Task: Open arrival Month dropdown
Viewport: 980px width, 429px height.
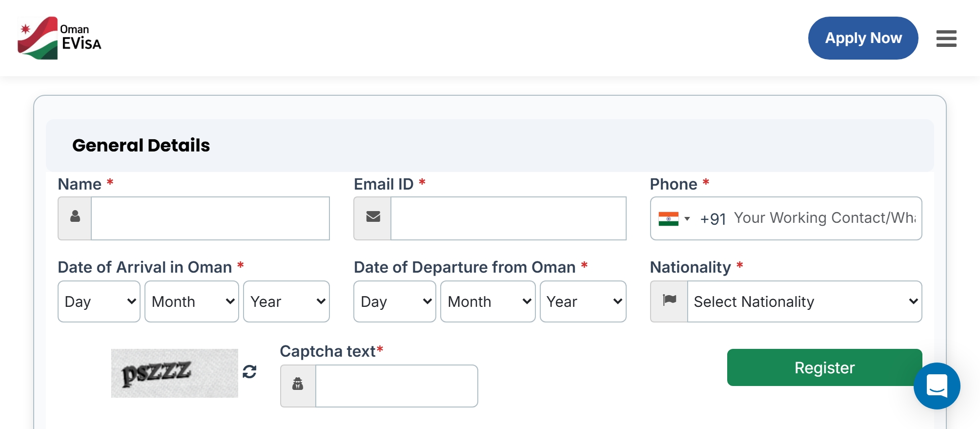Action: 192,301
